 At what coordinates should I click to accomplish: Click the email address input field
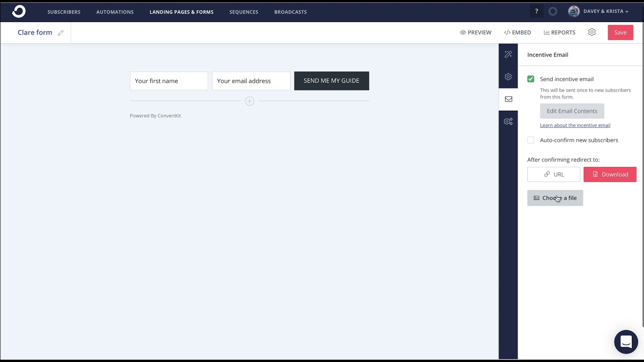coord(251,80)
